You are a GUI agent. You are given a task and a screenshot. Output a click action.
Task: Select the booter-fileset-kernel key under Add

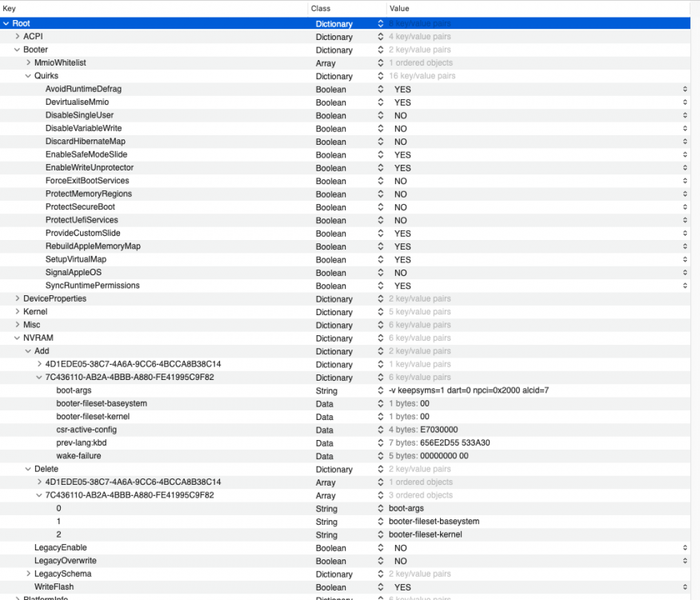tap(93, 417)
